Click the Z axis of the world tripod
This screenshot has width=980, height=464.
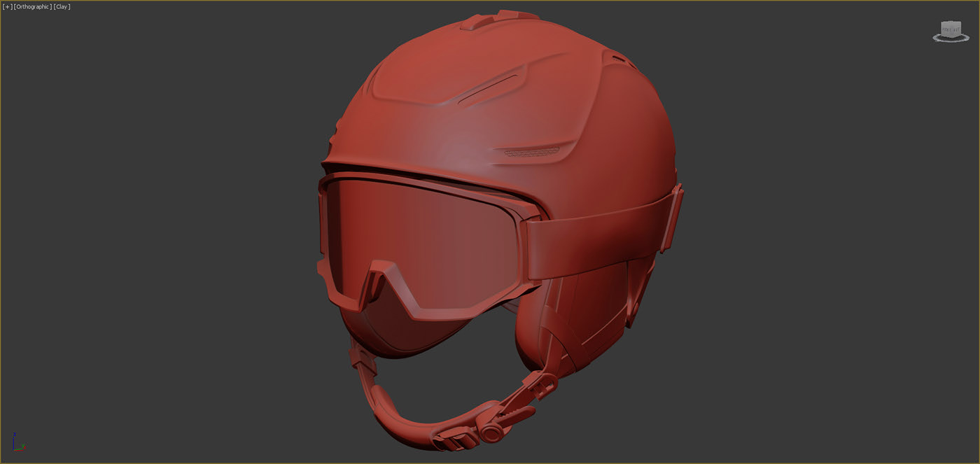tap(13, 440)
